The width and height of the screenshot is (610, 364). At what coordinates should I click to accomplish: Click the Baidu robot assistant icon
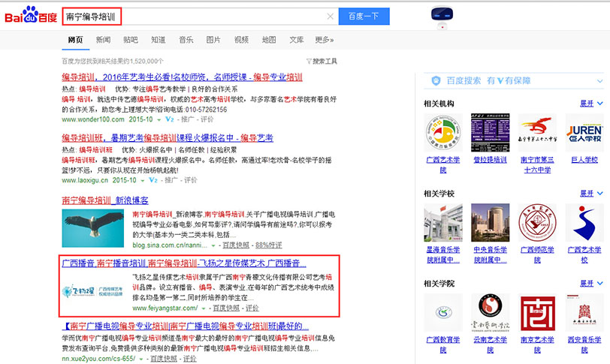click(442, 17)
